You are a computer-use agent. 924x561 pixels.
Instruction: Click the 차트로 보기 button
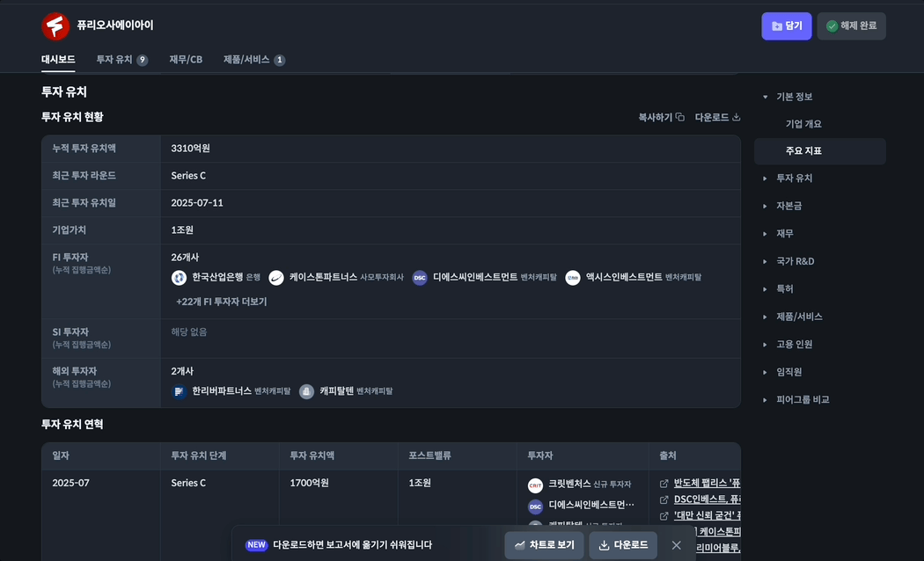click(544, 545)
